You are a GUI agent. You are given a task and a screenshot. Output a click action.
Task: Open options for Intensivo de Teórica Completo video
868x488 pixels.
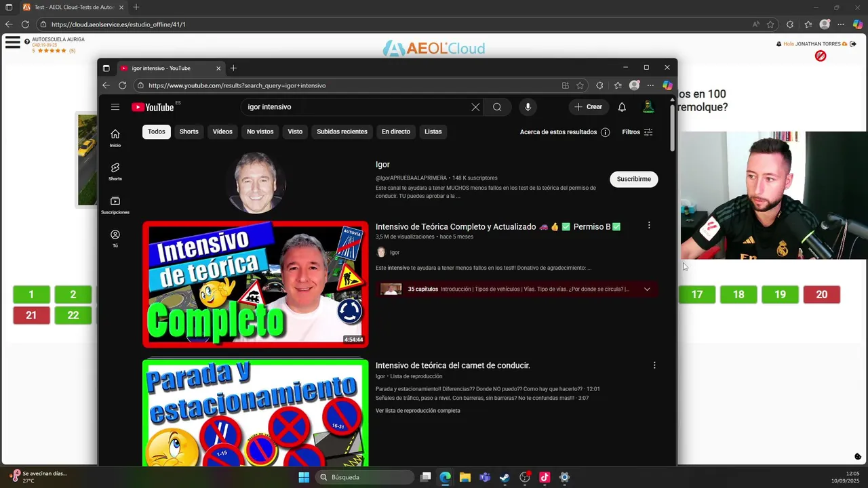pos(649,225)
